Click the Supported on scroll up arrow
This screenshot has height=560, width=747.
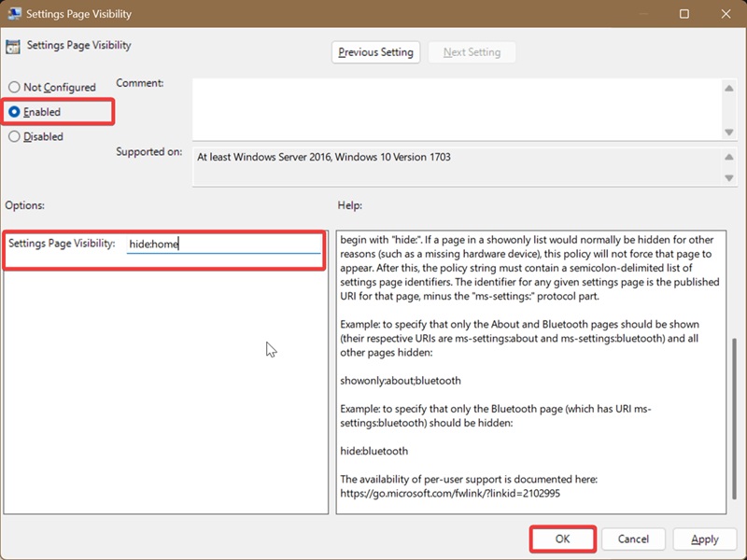point(729,157)
